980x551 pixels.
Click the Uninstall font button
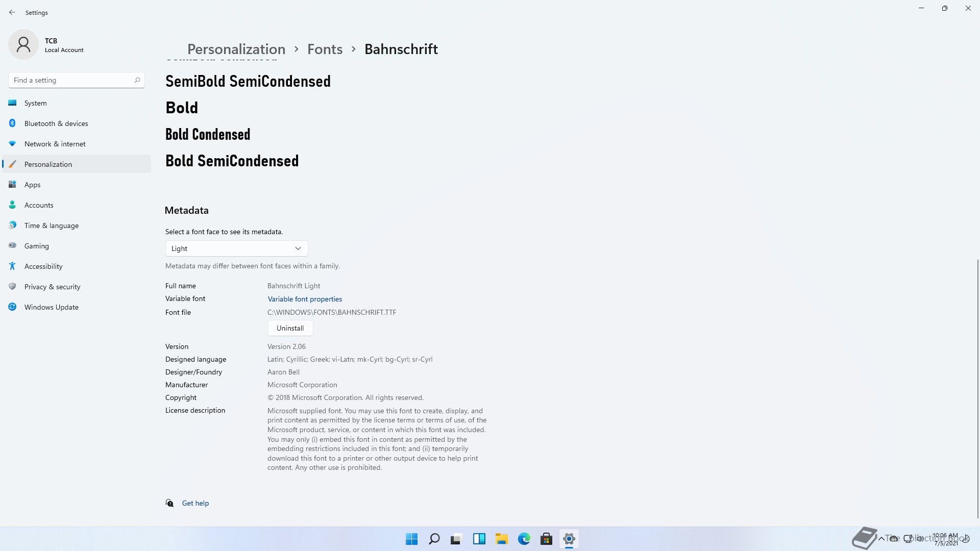click(290, 328)
